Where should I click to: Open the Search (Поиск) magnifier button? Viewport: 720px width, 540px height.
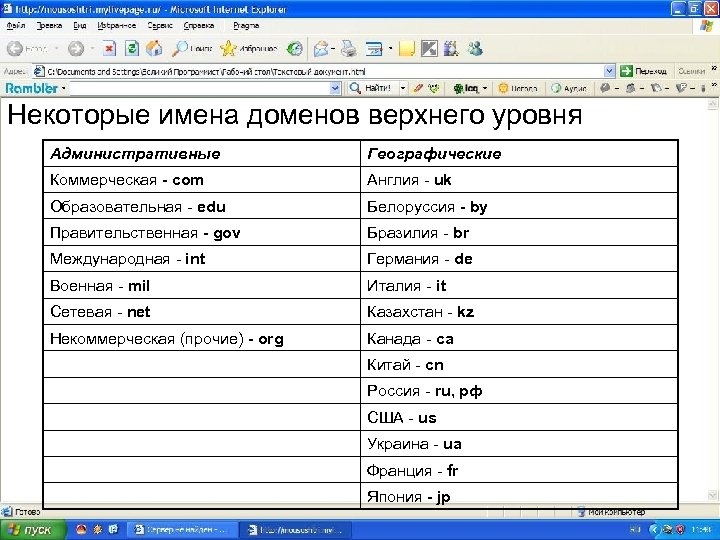(191, 48)
